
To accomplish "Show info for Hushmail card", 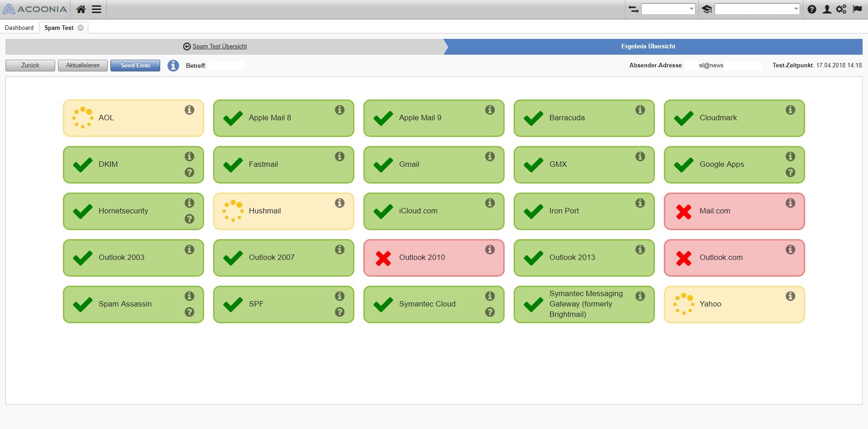I will coord(340,203).
